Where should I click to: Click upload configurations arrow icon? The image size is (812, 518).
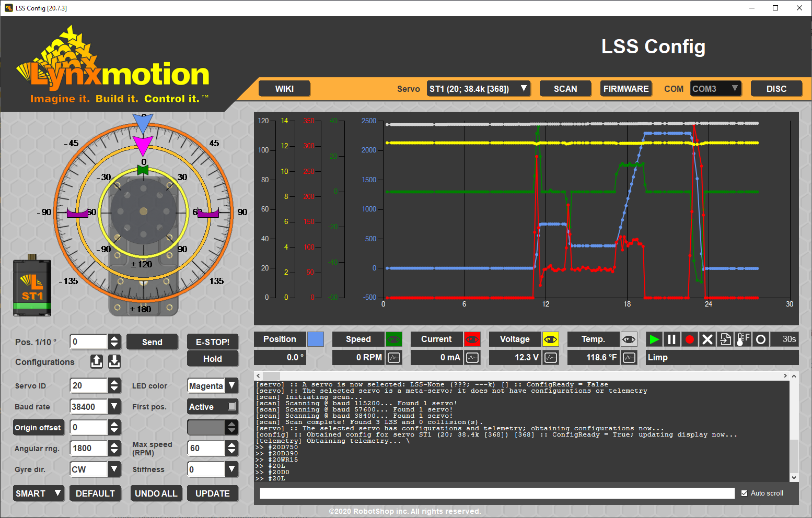point(97,361)
